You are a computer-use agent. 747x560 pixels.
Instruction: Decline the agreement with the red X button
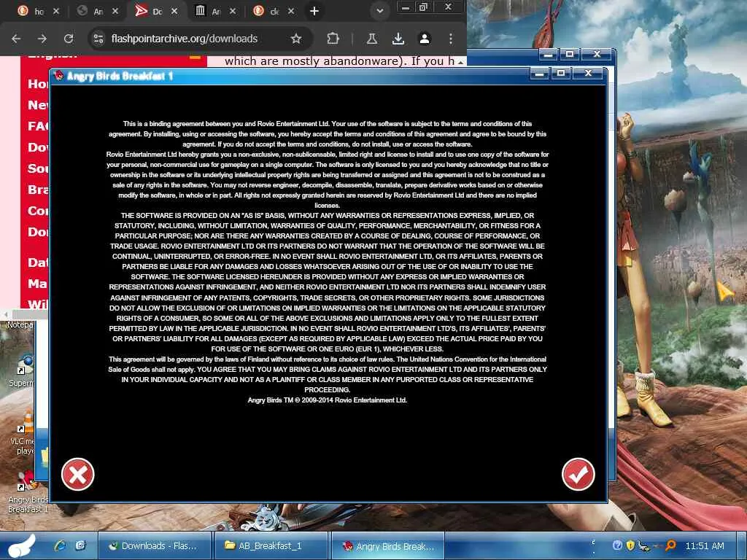(77, 474)
